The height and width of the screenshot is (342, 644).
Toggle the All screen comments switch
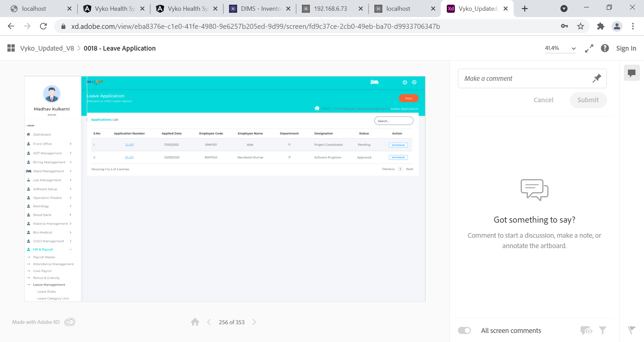coord(464,331)
